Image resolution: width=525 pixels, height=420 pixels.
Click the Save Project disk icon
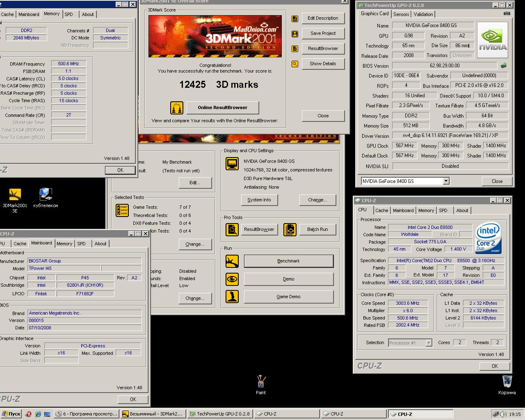[294, 34]
